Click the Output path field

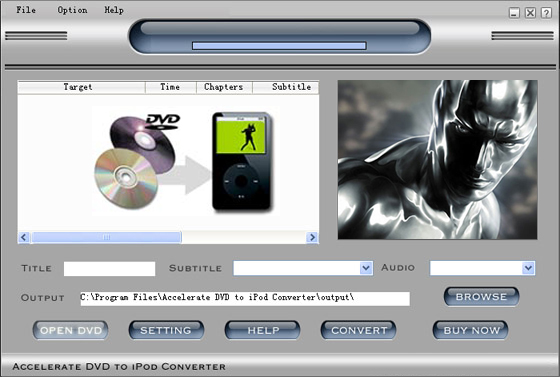tap(245, 298)
